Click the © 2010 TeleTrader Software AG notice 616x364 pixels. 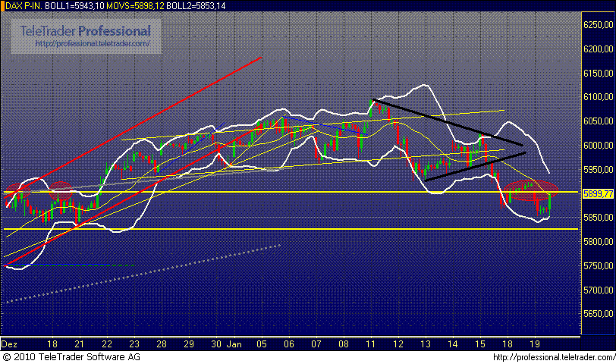point(71,357)
